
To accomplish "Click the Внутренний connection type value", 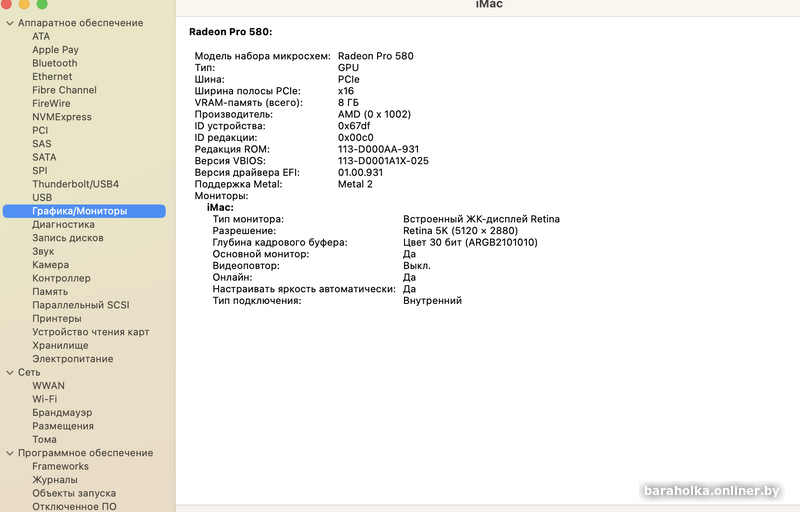I will coord(432,301).
